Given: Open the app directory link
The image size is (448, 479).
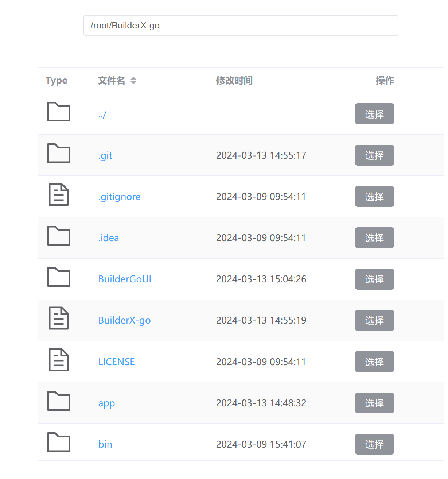Looking at the screenshot, I should click(106, 403).
